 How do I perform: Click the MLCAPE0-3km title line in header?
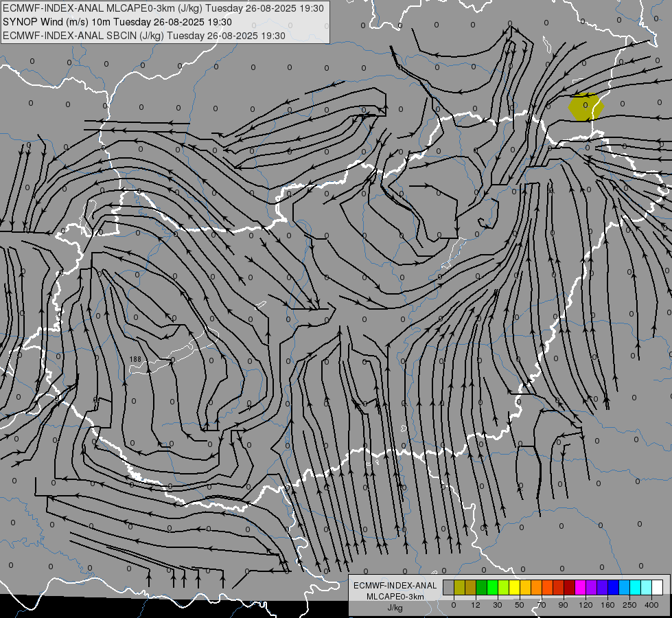pos(163,8)
